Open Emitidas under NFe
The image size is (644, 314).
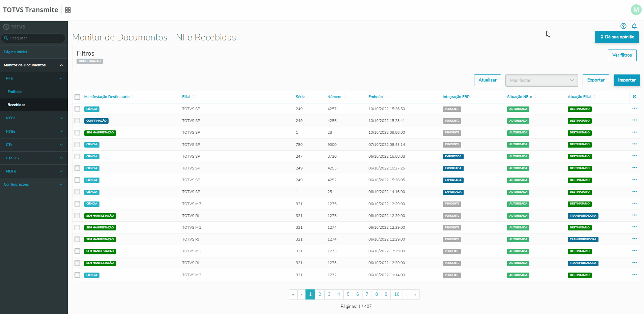[x=15, y=92]
